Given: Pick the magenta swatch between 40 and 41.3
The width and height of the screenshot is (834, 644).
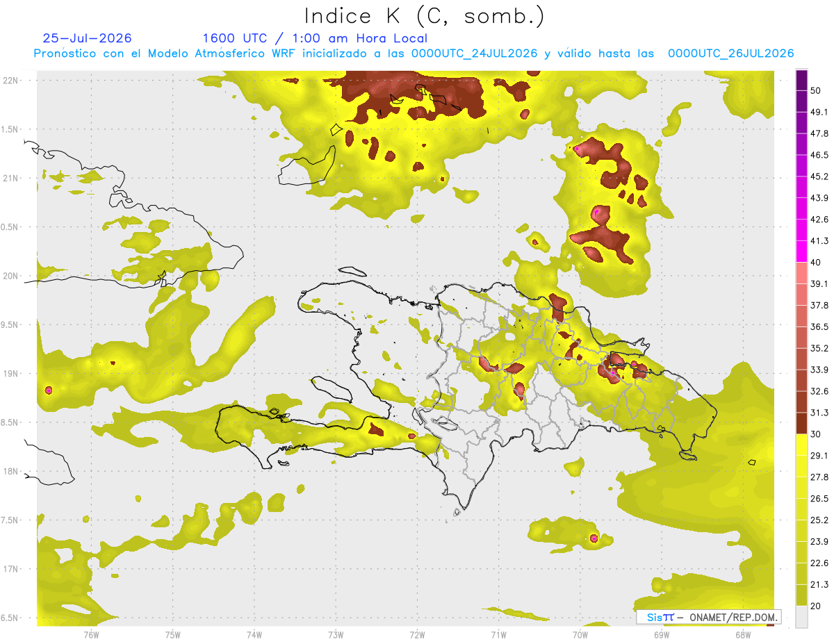Looking at the screenshot, I should [801, 251].
